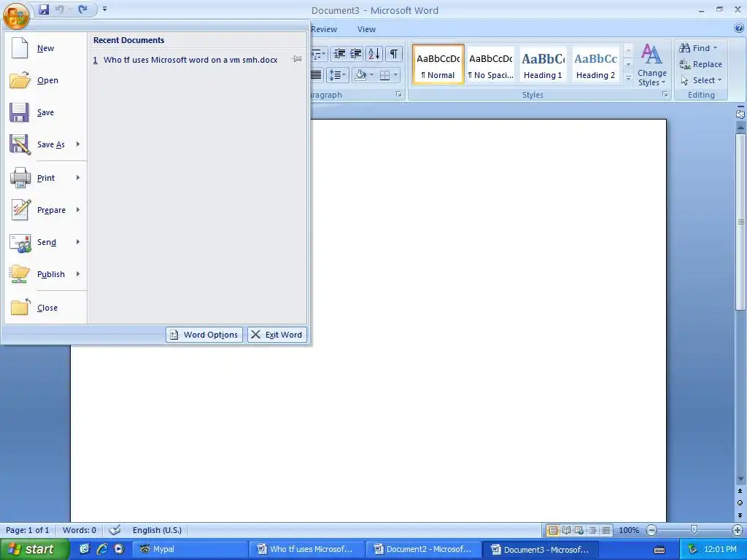Click the Undo arrow in Quick Access Toolbar
The width and height of the screenshot is (747, 560).
[60, 9]
